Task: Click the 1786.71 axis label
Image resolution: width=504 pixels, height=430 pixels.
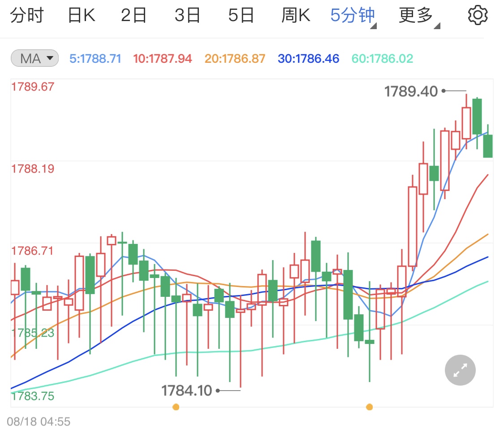Action: click(32, 251)
